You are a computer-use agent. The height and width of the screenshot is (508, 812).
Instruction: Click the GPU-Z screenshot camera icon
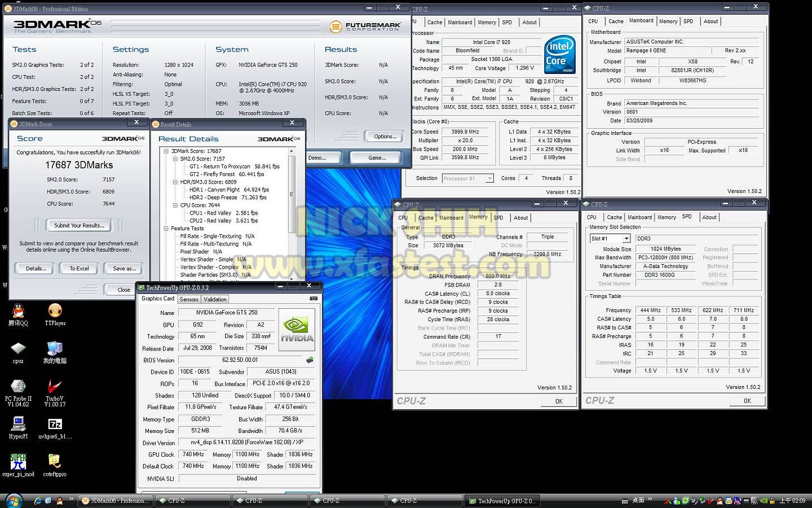(x=314, y=299)
